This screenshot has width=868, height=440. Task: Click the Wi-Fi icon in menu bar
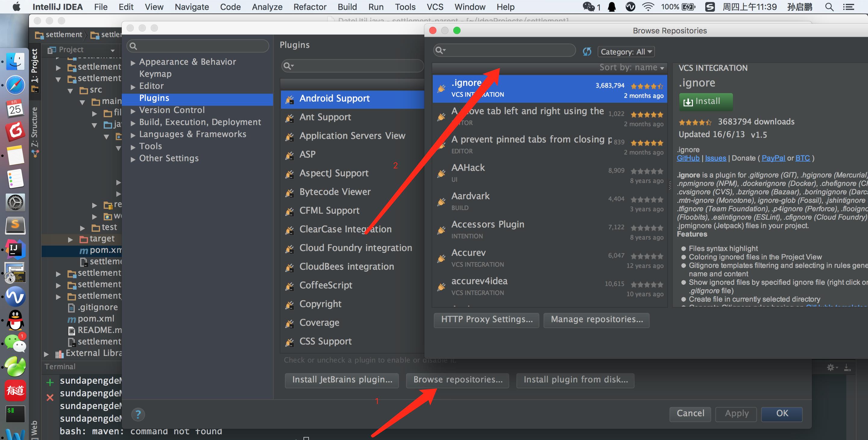point(648,7)
